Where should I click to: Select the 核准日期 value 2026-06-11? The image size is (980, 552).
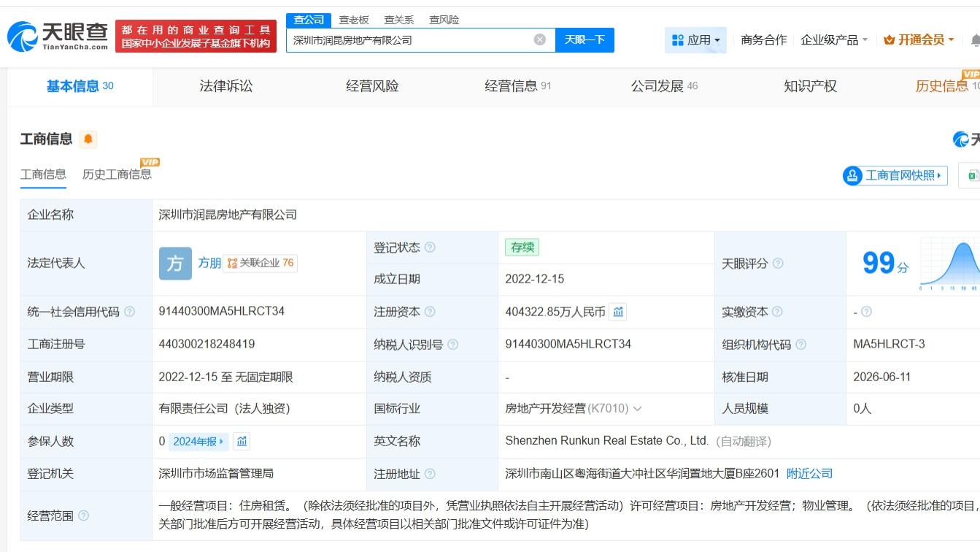(883, 377)
